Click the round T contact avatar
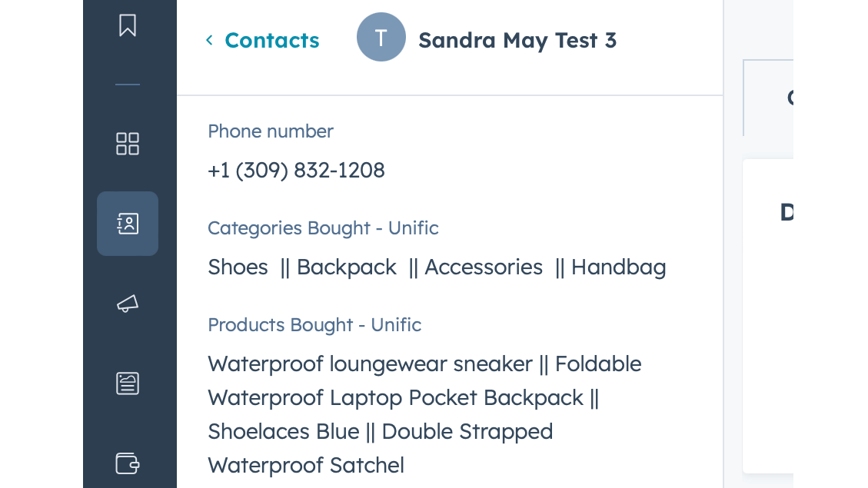Image resolution: width=868 pixels, height=488 pixels. [381, 37]
